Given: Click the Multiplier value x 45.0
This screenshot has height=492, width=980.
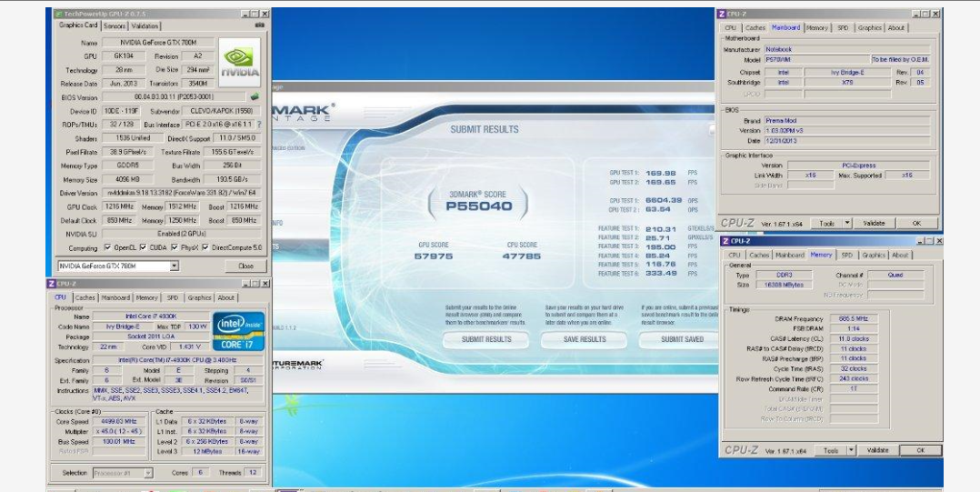Looking at the screenshot, I should (119, 431).
